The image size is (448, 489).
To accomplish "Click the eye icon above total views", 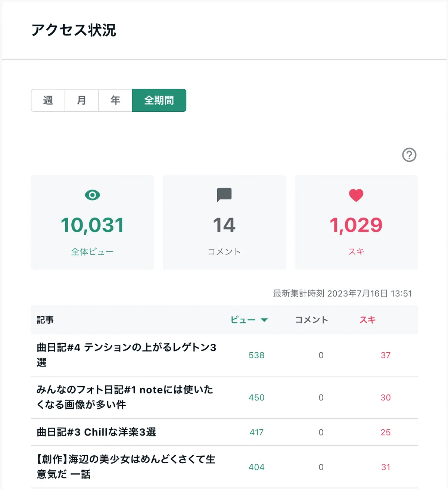I will [92, 195].
